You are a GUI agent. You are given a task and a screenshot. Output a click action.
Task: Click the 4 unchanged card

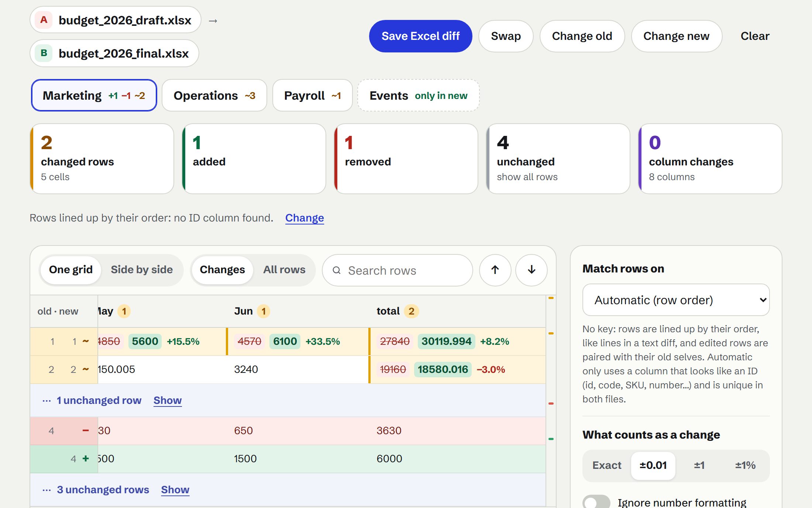coord(558,159)
